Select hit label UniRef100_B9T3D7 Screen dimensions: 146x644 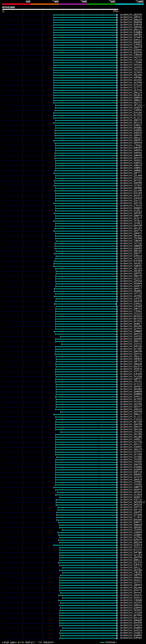[131, 180]
